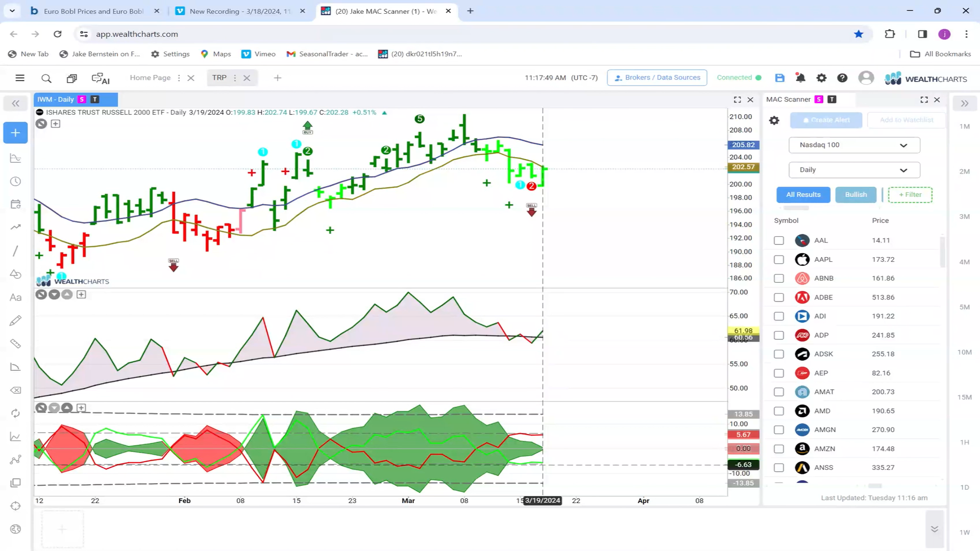Screen dimensions: 980x551
Task: Open app settings gear in header
Action: (x=821, y=78)
